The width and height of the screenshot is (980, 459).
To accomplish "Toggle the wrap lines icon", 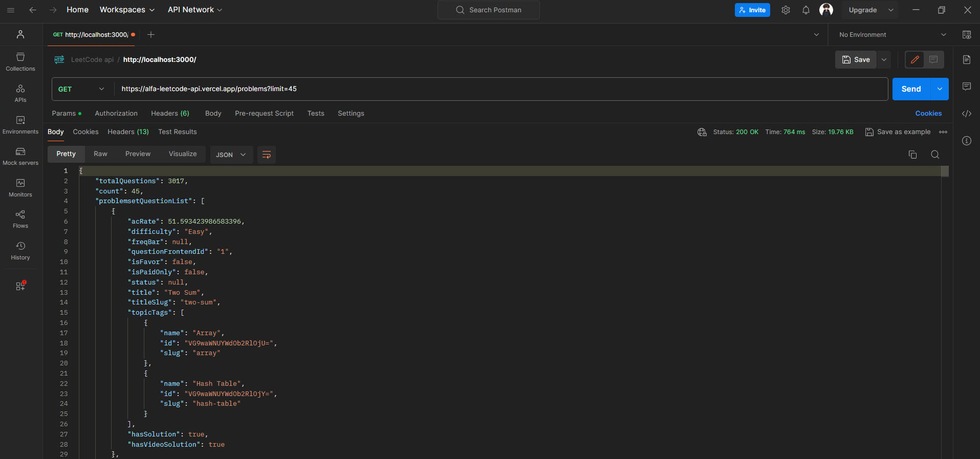I will pos(267,155).
